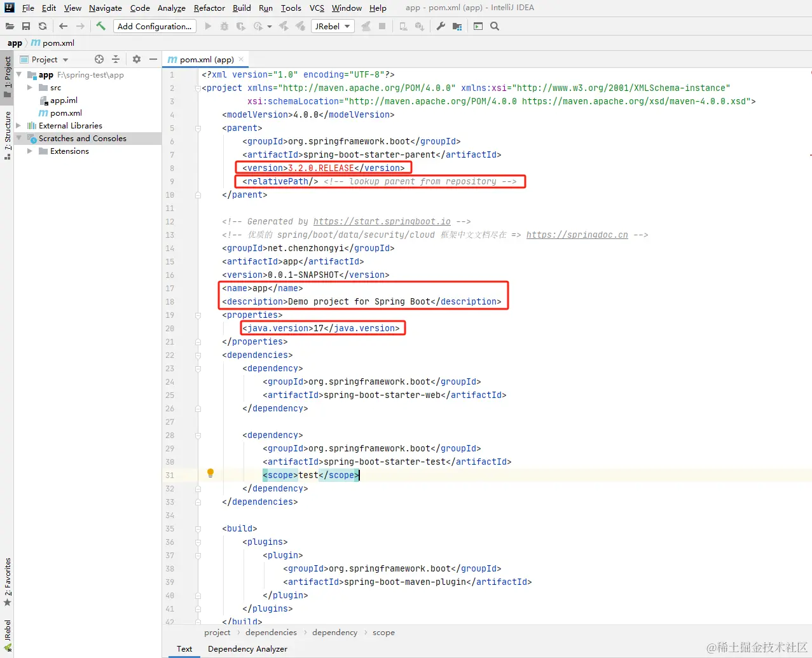Click the Debug bug icon
Screen dimensions: 812x658
pos(224,26)
